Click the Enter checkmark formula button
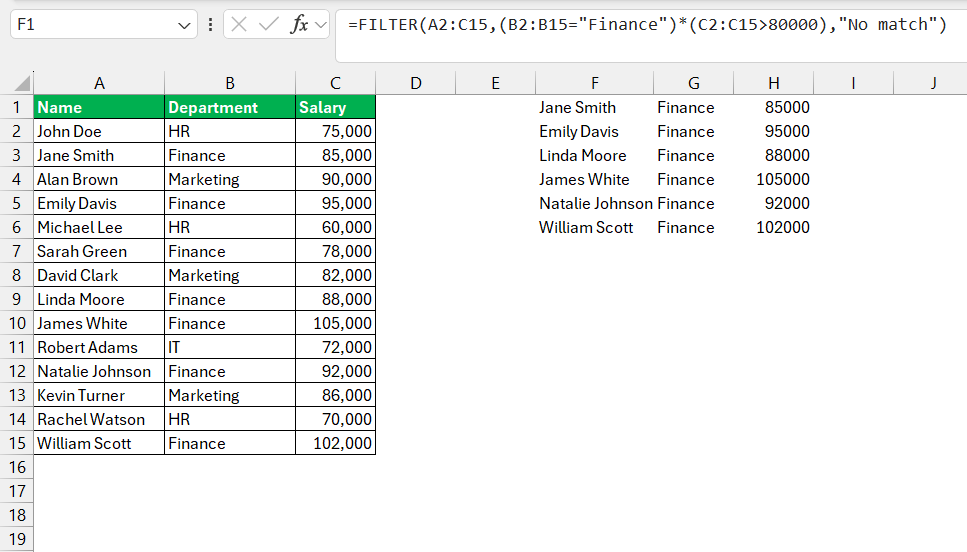This screenshot has height=552, width=967. tap(269, 25)
